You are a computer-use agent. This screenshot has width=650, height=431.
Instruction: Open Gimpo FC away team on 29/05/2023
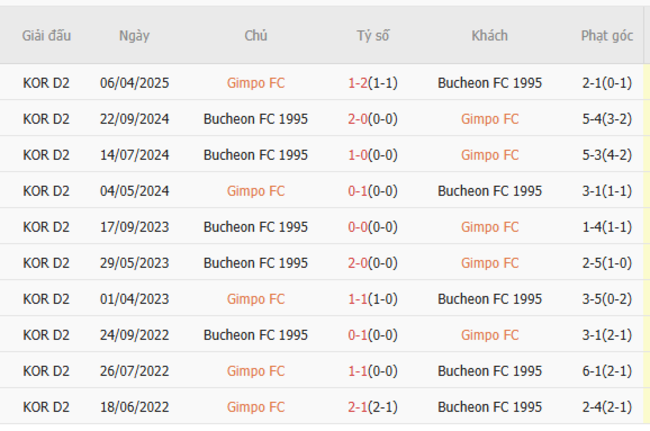click(490, 263)
